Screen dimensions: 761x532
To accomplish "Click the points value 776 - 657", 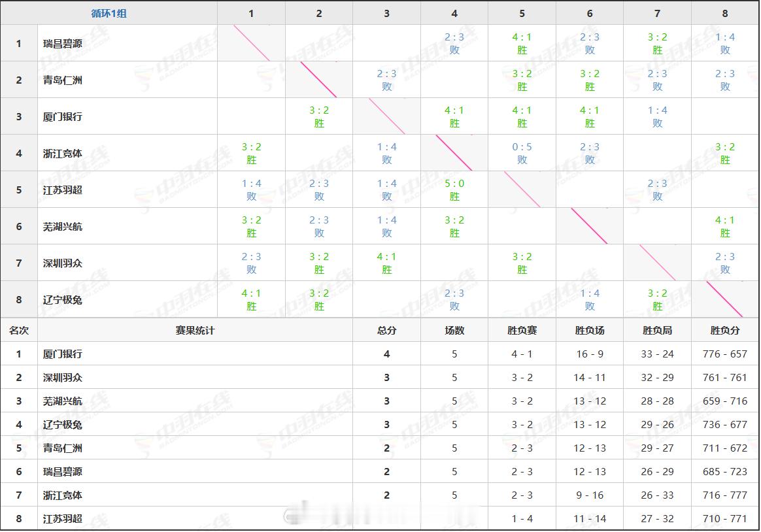I will click(725, 354).
